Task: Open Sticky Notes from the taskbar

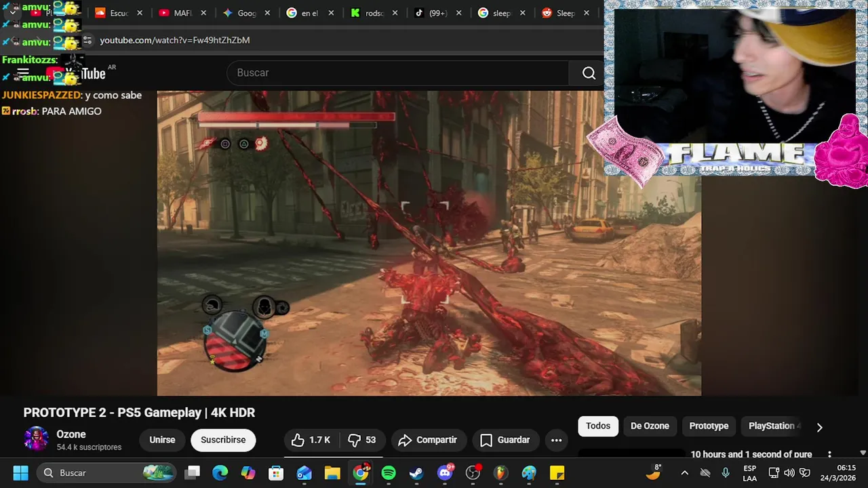Action: click(557, 472)
